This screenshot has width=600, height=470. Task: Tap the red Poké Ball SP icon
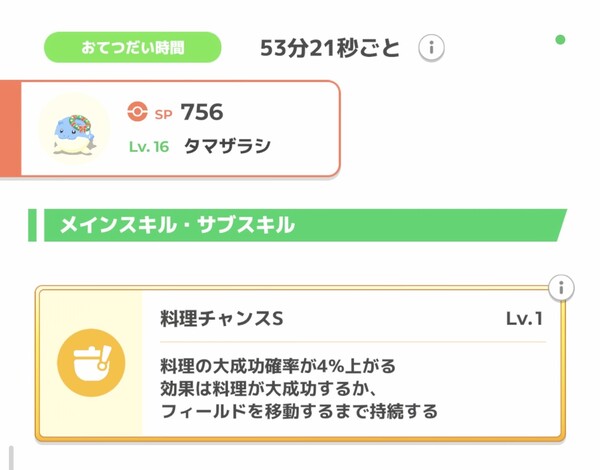tap(138, 111)
